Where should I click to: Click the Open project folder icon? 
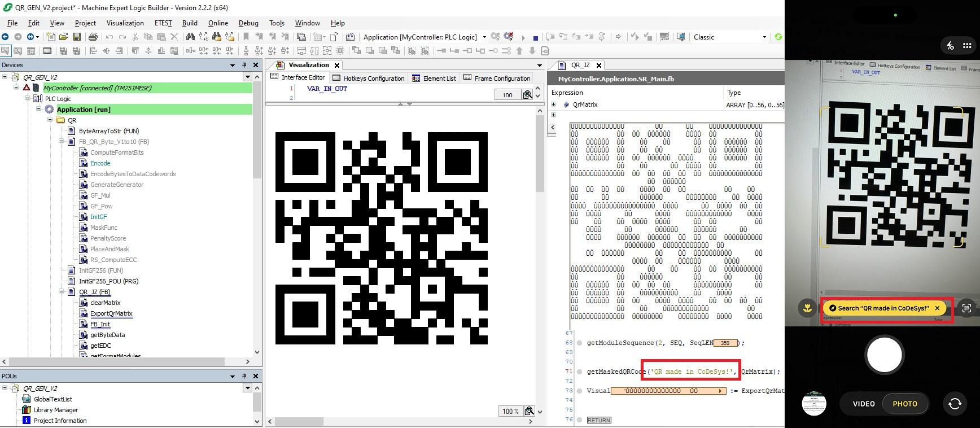(x=63, y=37)
